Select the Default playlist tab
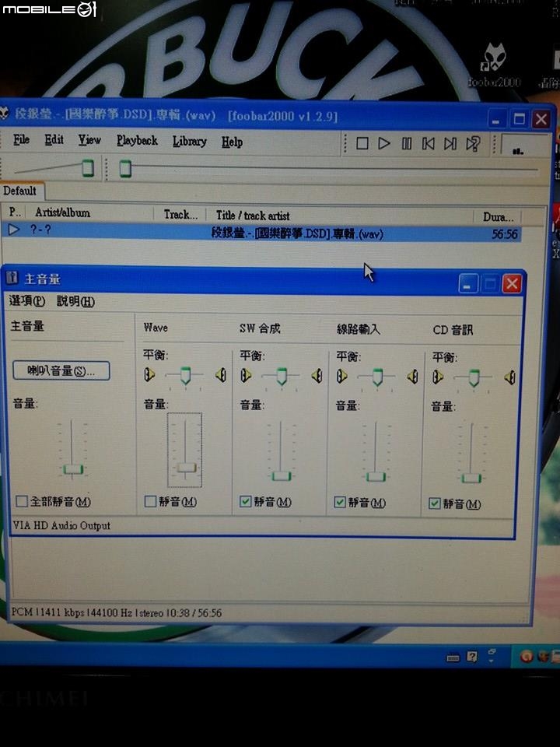Image resolution: width=560 pixels, height=747 pixels. click(x=20, y=191)
